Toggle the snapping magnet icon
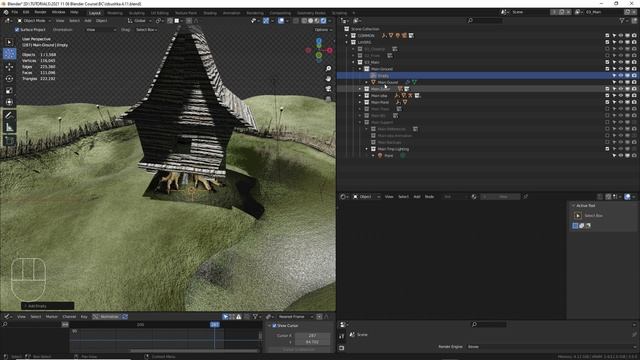The width and height of the screenshot is (640, 360). 170,20
